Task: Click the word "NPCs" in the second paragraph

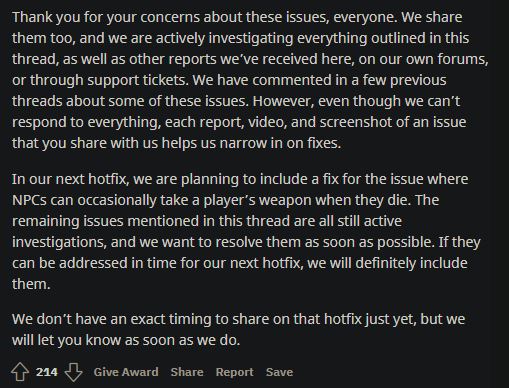Action: (29, 200)
